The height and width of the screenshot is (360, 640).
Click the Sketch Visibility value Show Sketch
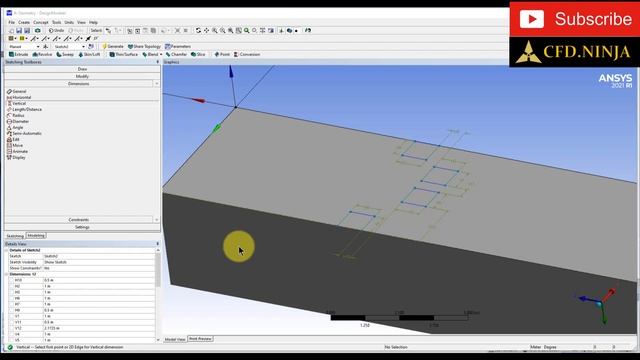click(x=99, y=262)
